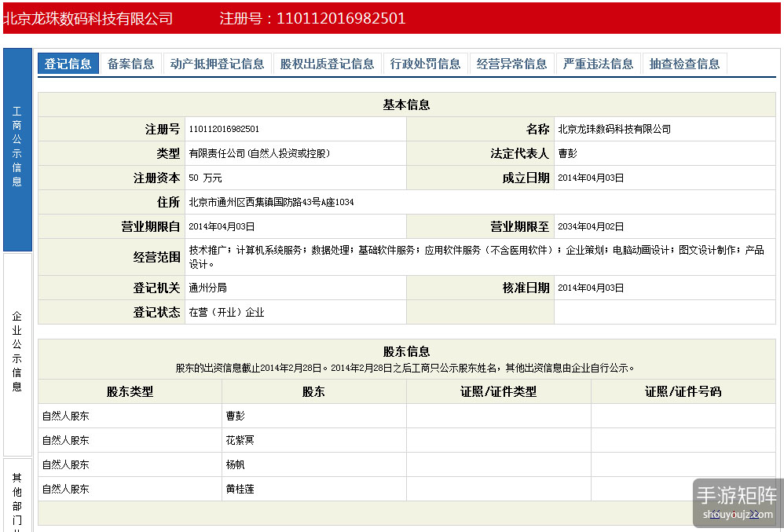Click registered capital value 50 万元

pos(206,178)
